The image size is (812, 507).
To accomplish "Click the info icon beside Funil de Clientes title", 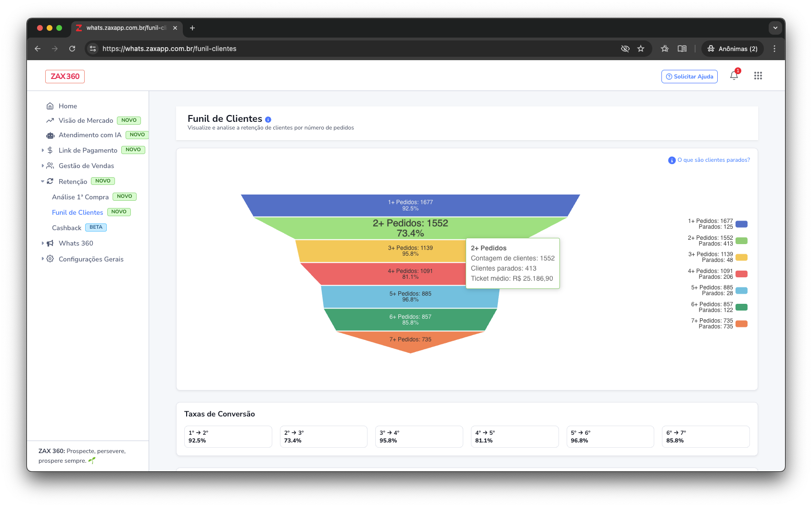I will [268, 119].
